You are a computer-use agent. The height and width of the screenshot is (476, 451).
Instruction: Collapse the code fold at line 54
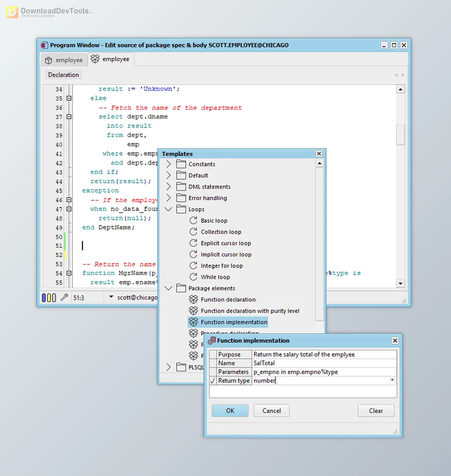pyautogui.click(x=69, y=273)
